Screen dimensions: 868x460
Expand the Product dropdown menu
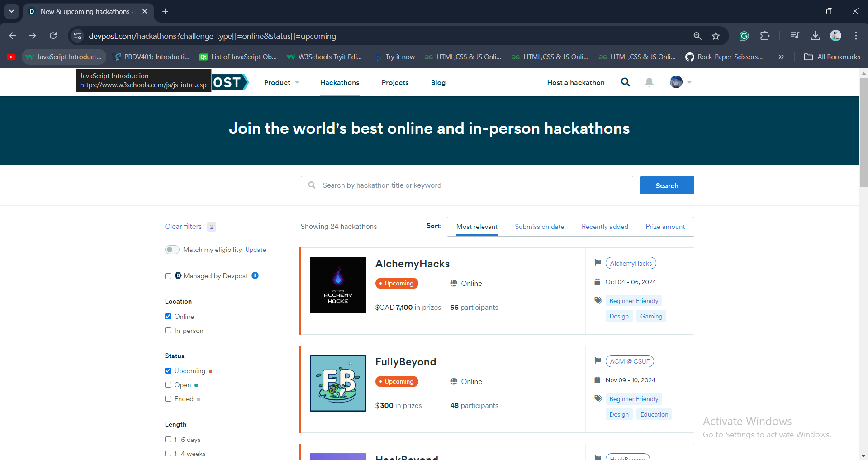pos(281,82)
